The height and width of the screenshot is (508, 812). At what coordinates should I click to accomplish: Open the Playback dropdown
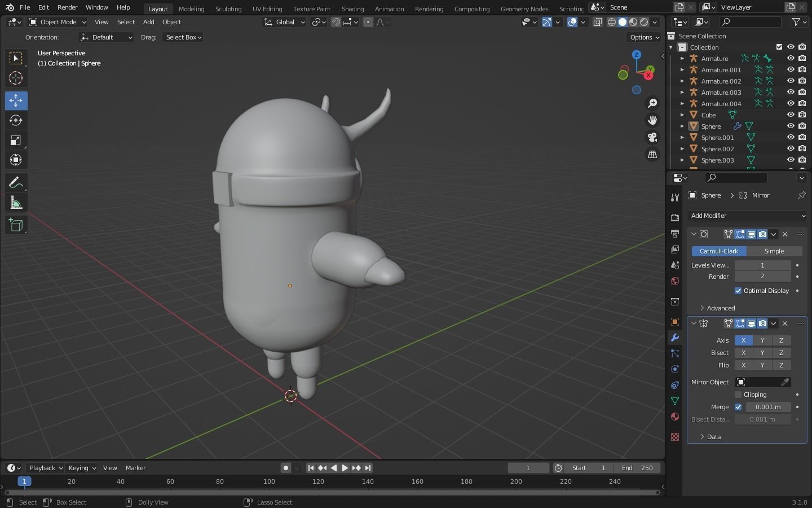pos(46,468)
